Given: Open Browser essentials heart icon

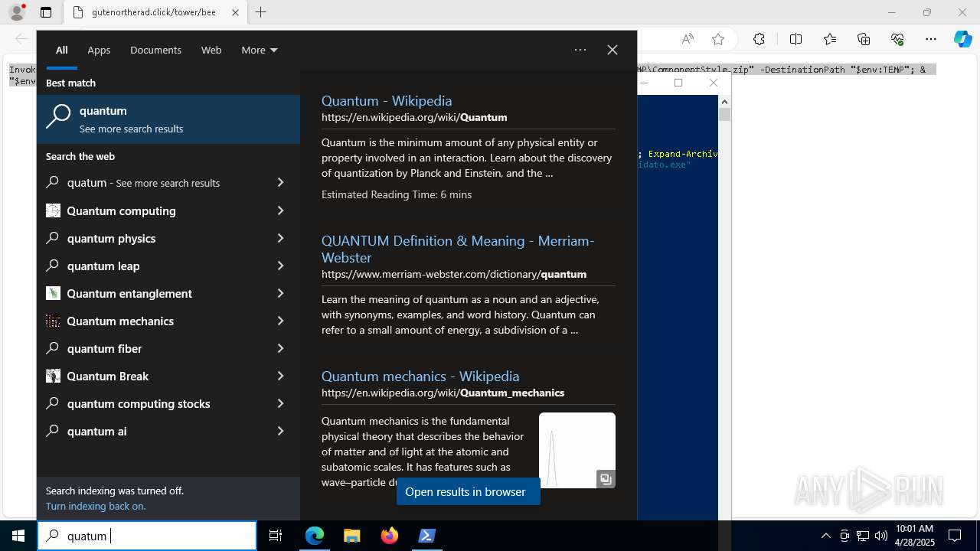Looking at the screenshot, I should [x=897, y=39].
